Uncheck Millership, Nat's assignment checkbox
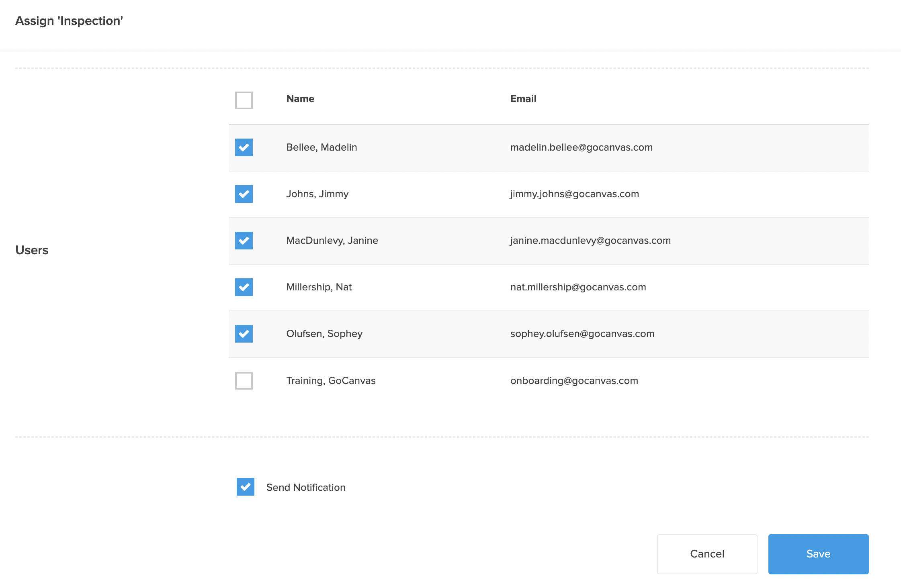Screen dimensions: 901x588 244,287
